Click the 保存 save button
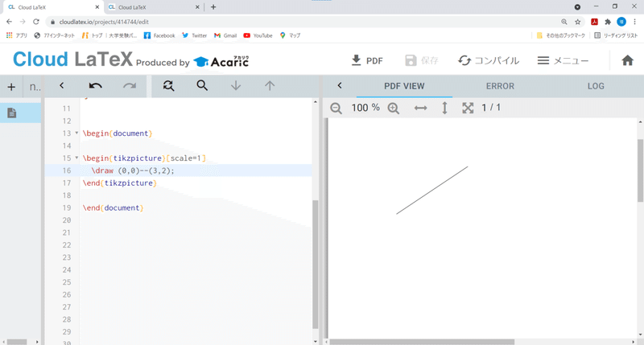Image resolution: width=644 pixels, height=345 pixels. tap(422, 60)
